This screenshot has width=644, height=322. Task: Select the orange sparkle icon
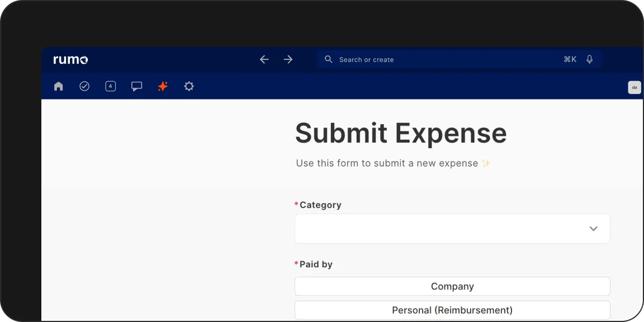click(x=163, y=86)
